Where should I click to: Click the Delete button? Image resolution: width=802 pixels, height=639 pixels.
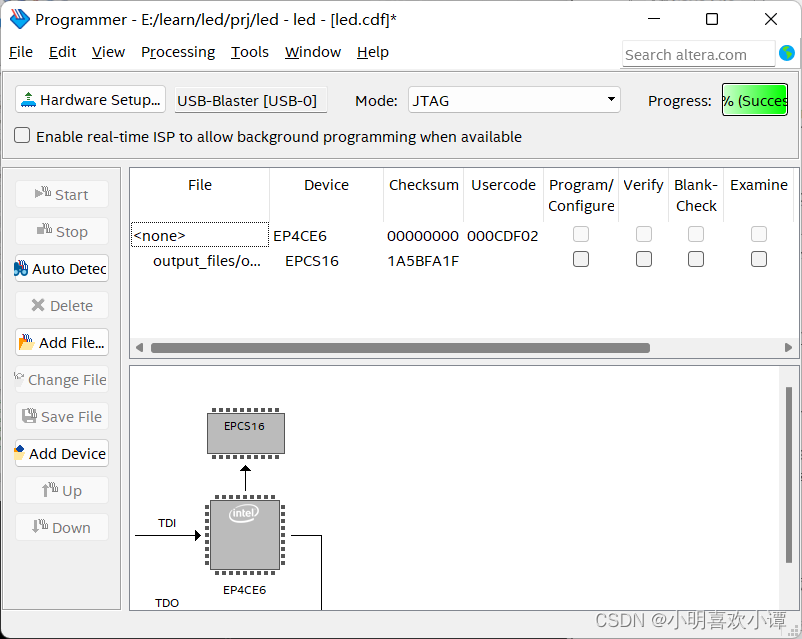pyautogui.click(x=62, y=305)
